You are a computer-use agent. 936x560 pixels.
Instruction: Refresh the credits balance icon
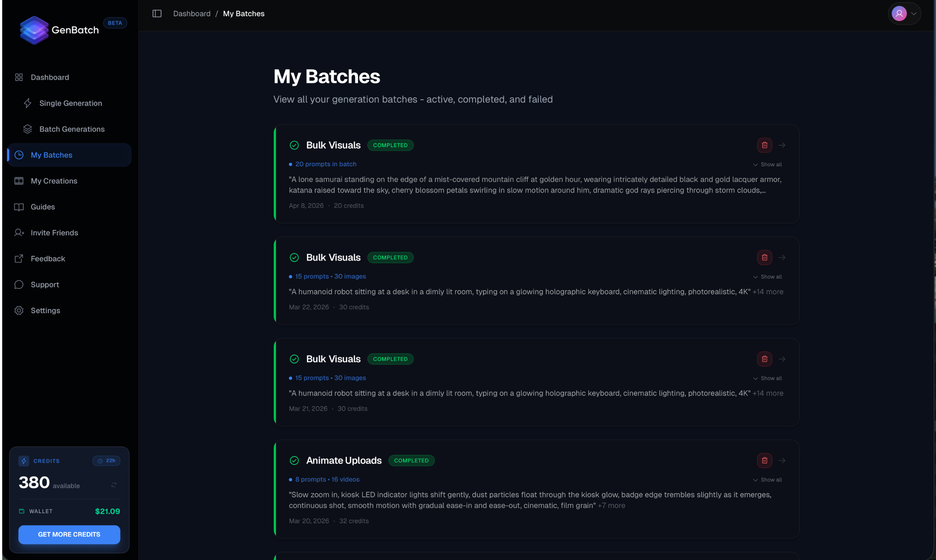coord(113,485)
